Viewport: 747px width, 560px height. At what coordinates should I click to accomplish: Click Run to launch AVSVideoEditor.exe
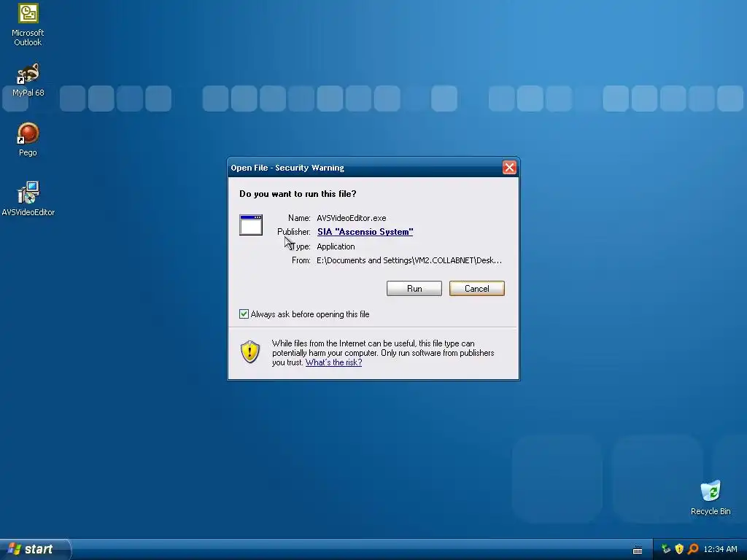414,289
